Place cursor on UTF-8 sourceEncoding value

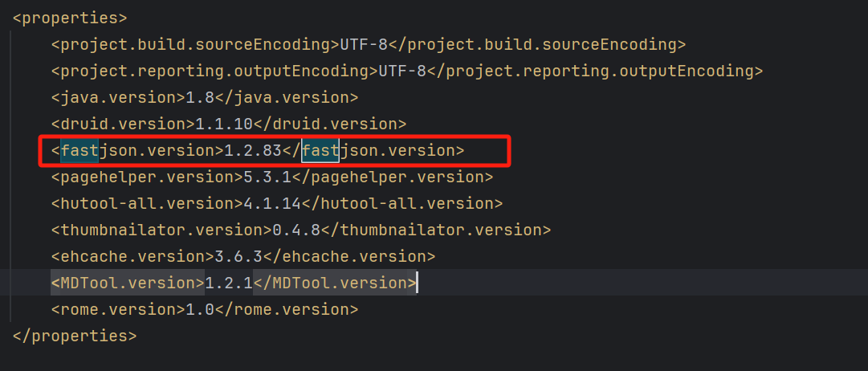coord(364,44)
